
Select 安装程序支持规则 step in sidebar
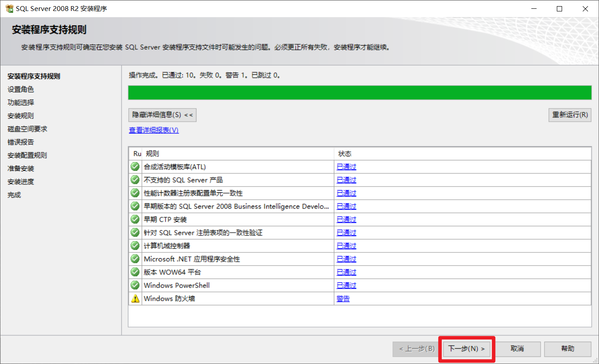(x=34, y=76)
